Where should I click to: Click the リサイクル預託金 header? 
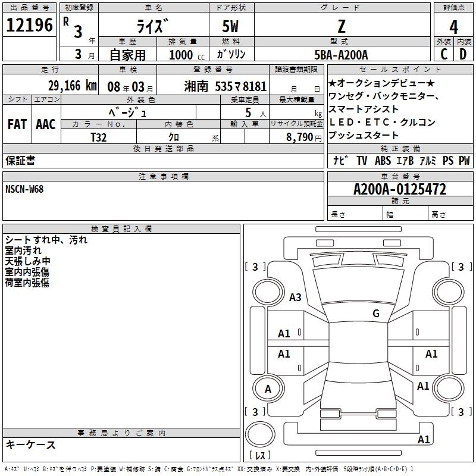pyautogui.click(x=296, y=124)
